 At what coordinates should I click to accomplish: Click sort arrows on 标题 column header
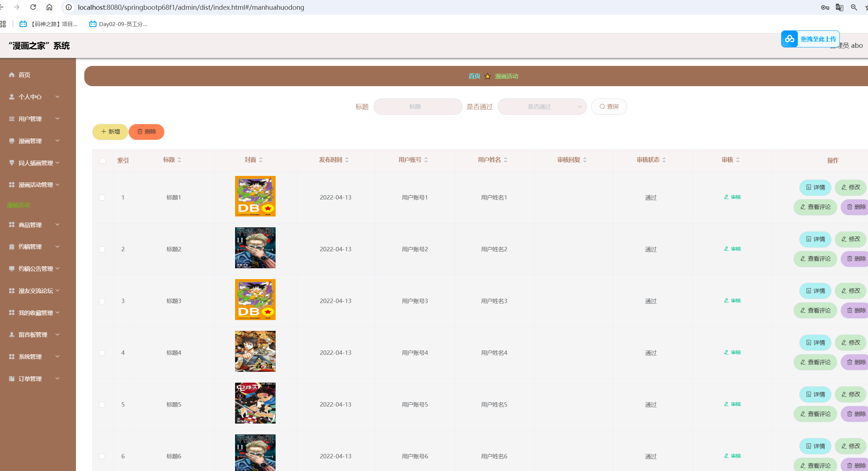point(179,160)
